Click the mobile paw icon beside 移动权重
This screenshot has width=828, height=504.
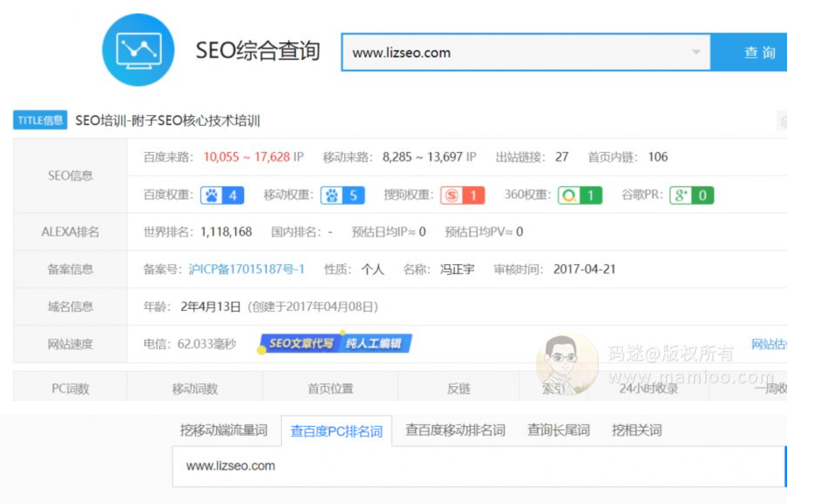pyautogui.click(x=332, y=195)
